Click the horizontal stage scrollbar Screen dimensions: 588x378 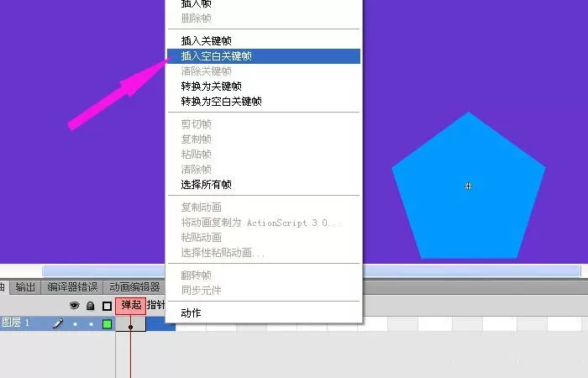(312, 271)
